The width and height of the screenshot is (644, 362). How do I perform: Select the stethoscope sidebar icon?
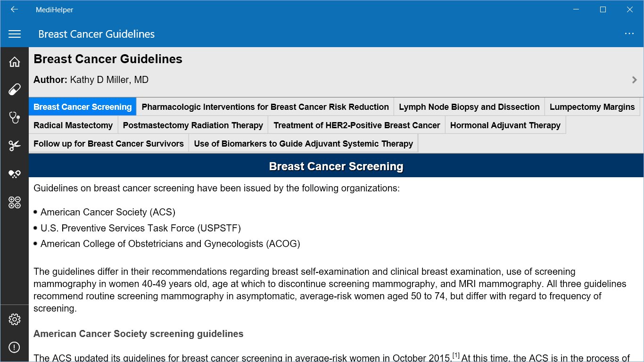coord(15,118)
